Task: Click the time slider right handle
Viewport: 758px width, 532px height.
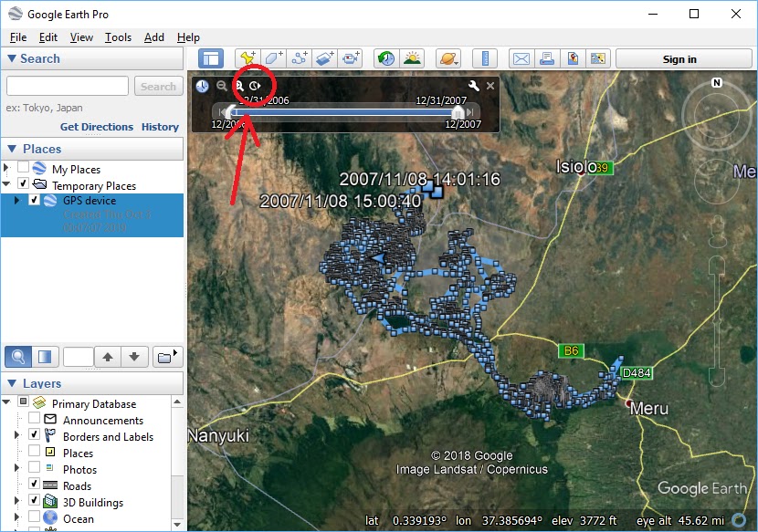Action: coord(458,111)
